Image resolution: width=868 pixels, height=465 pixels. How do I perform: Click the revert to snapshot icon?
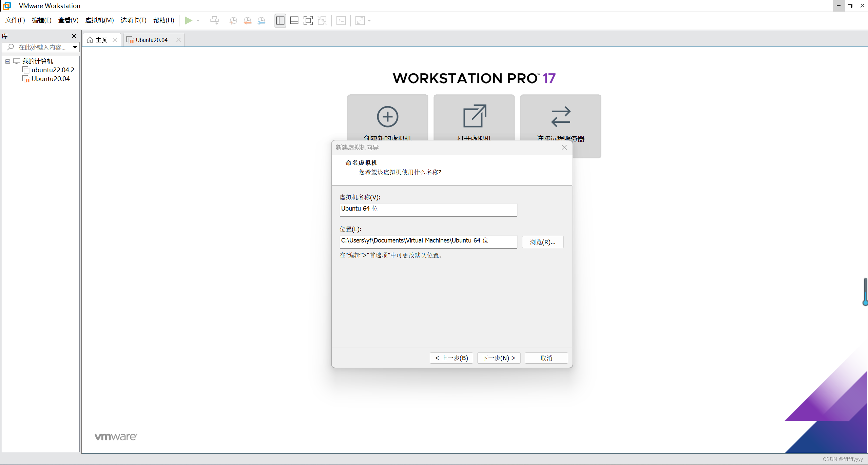pos(247,20)
